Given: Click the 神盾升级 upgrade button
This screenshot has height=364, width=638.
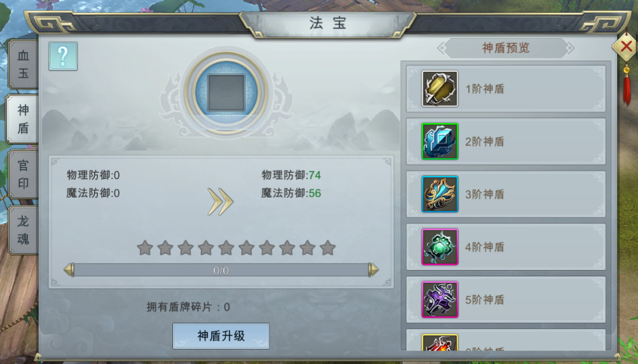Looking at the screenshot, I should click(x=221, y=336).
